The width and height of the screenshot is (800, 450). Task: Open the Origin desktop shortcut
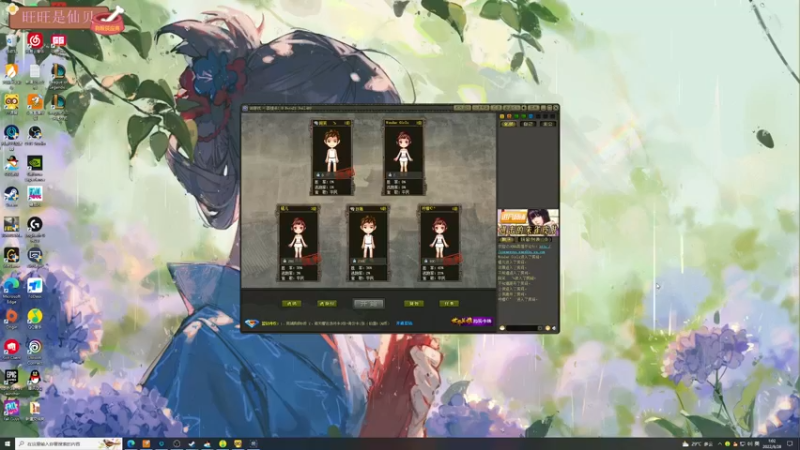11,317
